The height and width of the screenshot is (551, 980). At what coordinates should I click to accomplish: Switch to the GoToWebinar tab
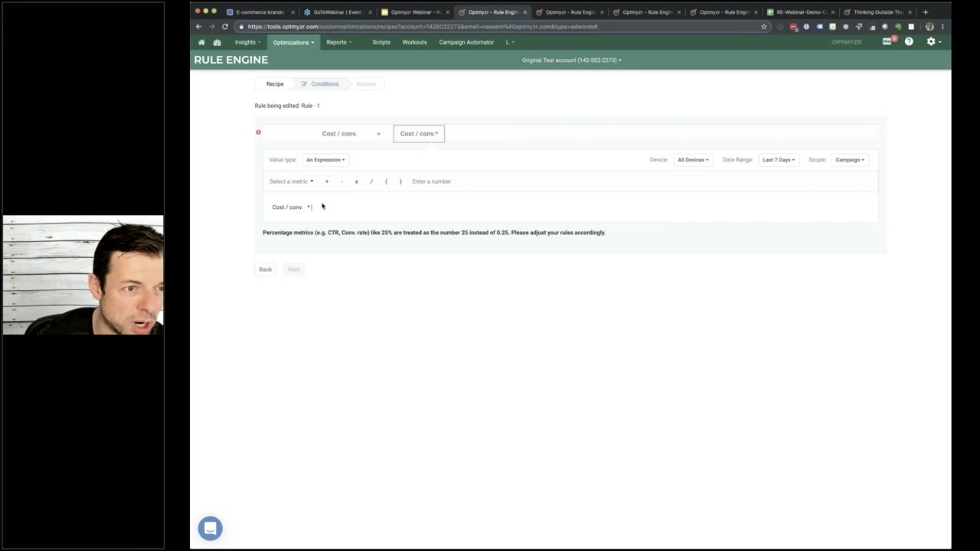point(337,12)
